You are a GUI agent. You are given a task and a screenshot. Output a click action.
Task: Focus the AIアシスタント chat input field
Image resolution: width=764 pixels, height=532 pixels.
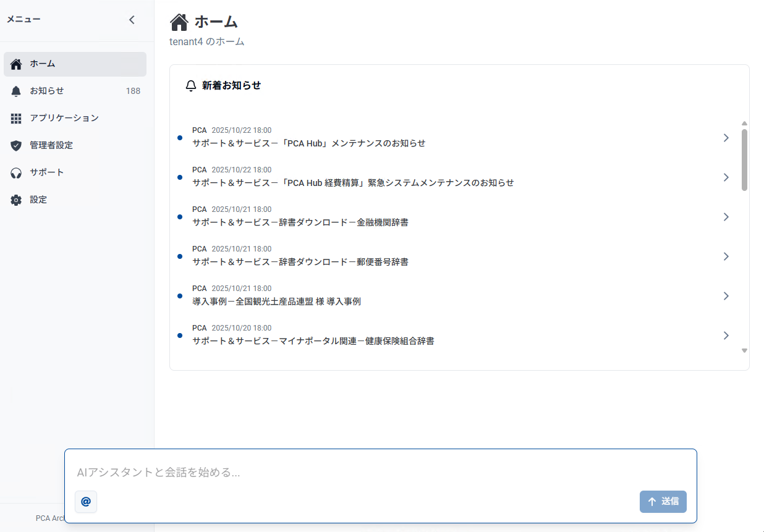[380, 473]
